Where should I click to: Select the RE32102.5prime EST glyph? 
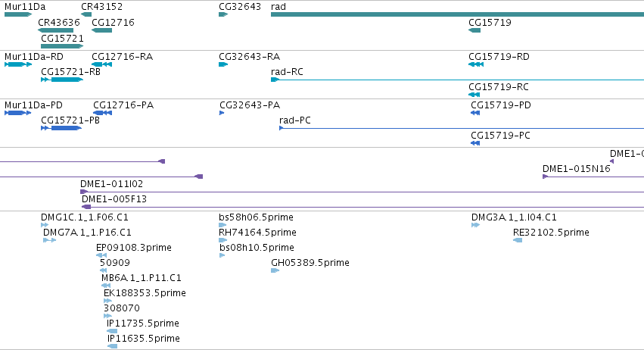518,240
